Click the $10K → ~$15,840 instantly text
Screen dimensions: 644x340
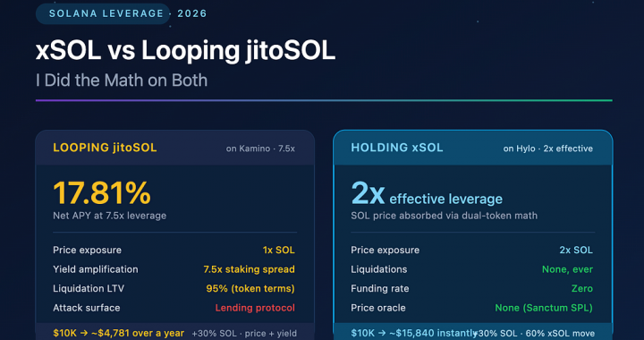pos(413,334)
